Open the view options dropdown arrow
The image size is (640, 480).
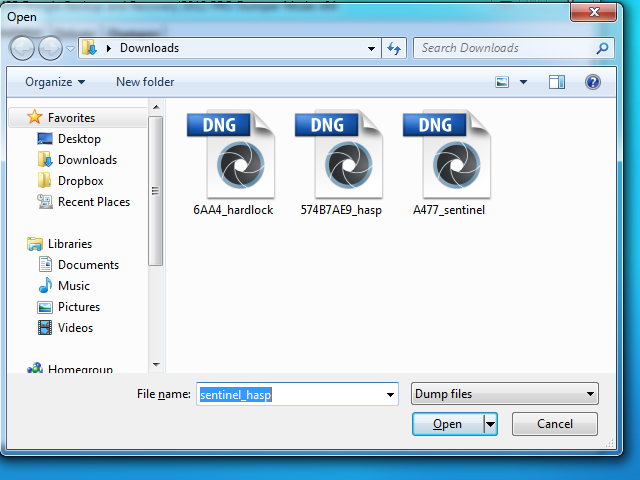(523, 82)
